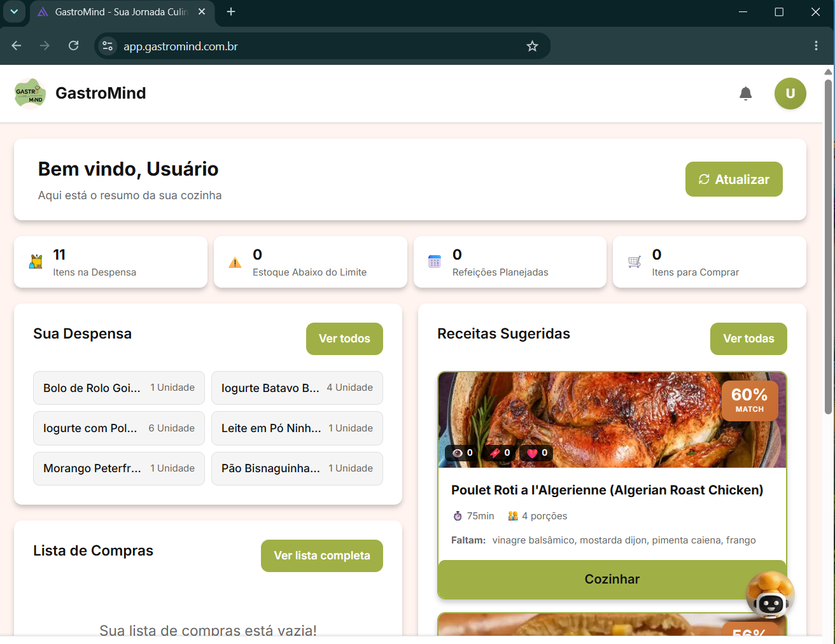Click the Faltam ingredients text
Screen dimensions: 835x644
tap(603, 540)
